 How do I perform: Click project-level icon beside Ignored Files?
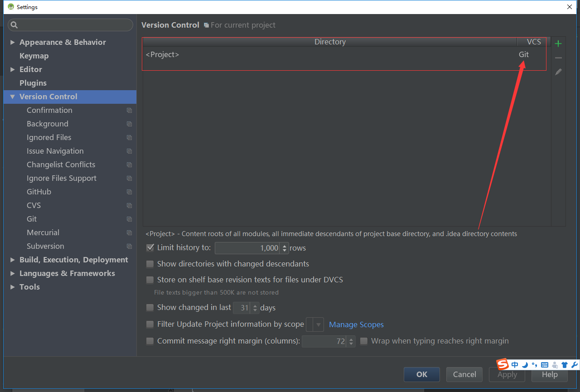tap(129, 137)
